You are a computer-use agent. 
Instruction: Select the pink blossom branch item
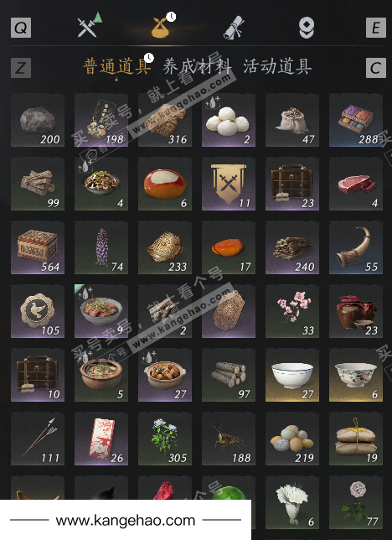pyautogui.click(x=292, y=311)
